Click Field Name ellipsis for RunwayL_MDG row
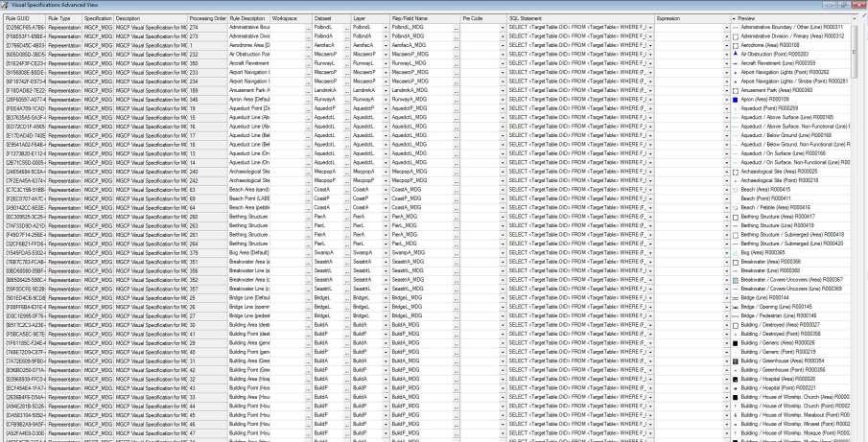 tap(457, 63)
